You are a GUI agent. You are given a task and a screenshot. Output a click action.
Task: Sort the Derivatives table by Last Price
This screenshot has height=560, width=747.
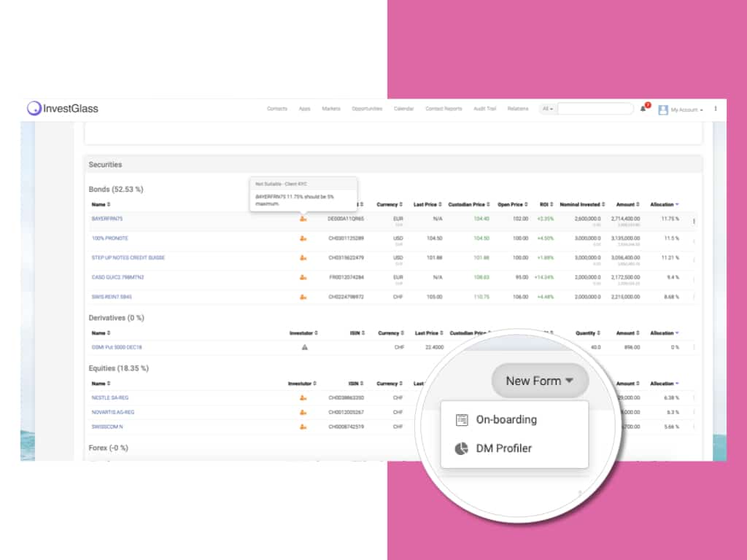point(429,333)
